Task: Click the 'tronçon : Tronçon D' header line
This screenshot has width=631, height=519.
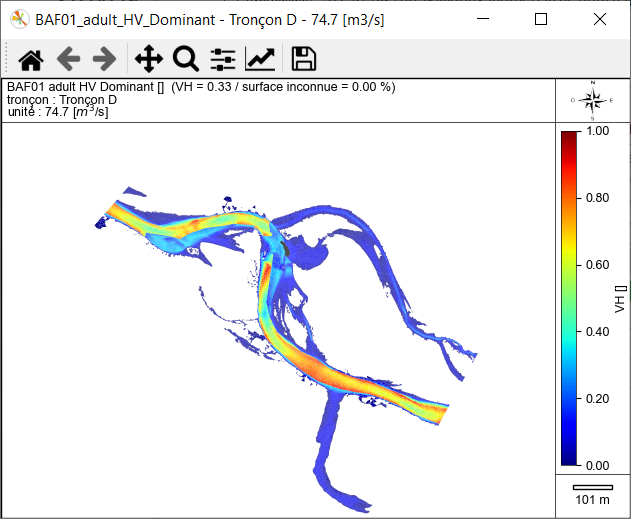Action: (x=62, y=100)
